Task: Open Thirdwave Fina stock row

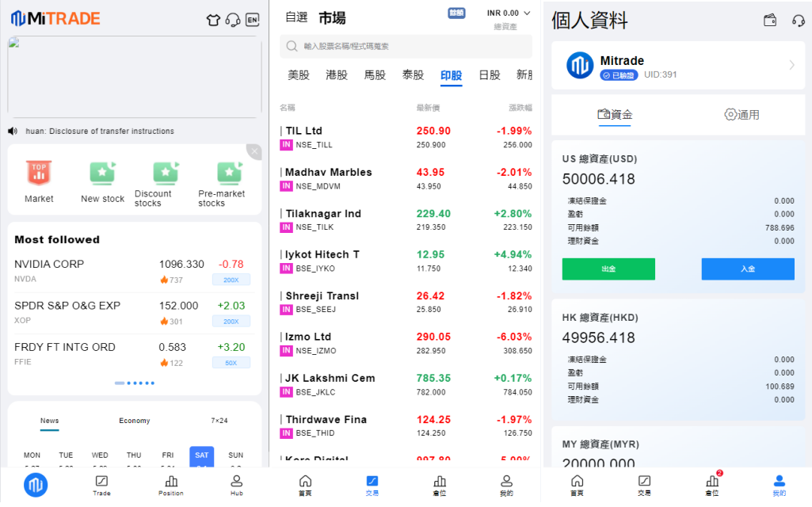Action: 406,425
